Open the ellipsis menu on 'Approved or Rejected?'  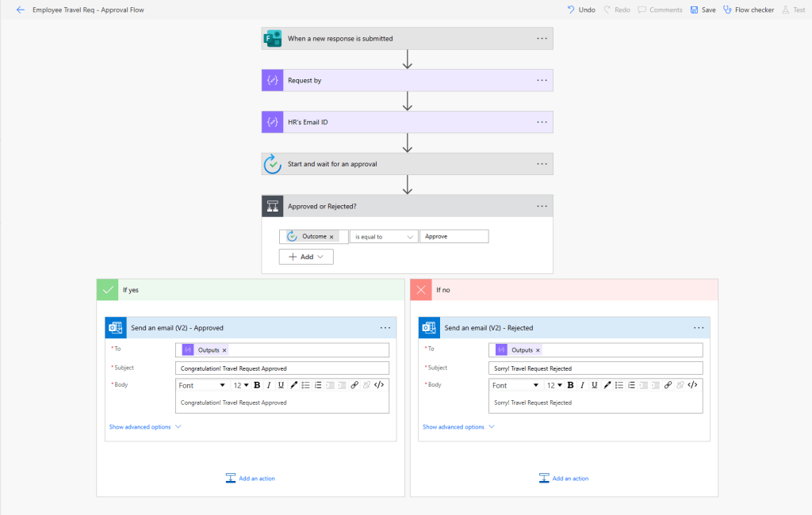pyautogui.click(x=542, y=206)
